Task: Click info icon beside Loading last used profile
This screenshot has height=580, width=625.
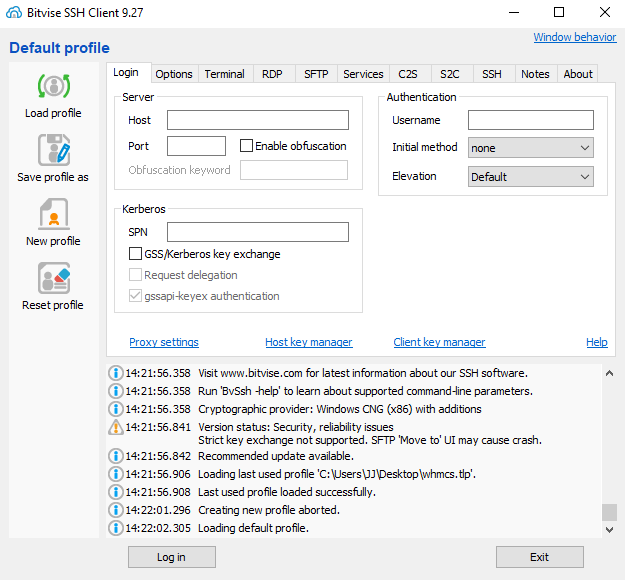Action: coord(116,474)
